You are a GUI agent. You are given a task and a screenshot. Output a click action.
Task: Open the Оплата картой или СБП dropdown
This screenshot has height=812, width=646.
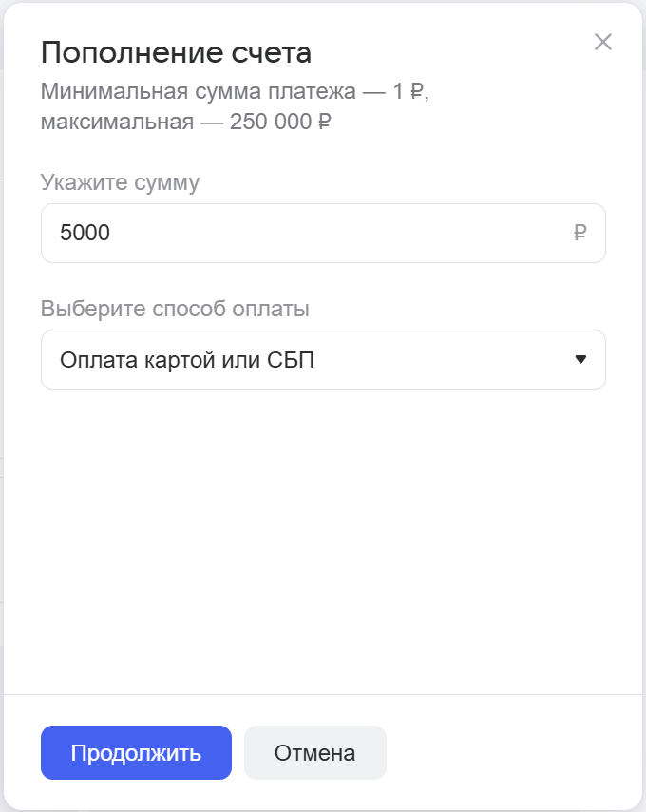[x=323, y=360]
